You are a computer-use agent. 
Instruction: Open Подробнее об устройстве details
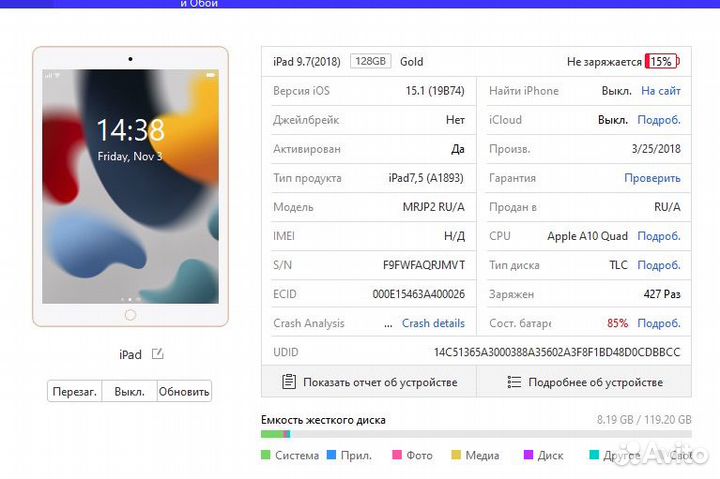(584, 382)
